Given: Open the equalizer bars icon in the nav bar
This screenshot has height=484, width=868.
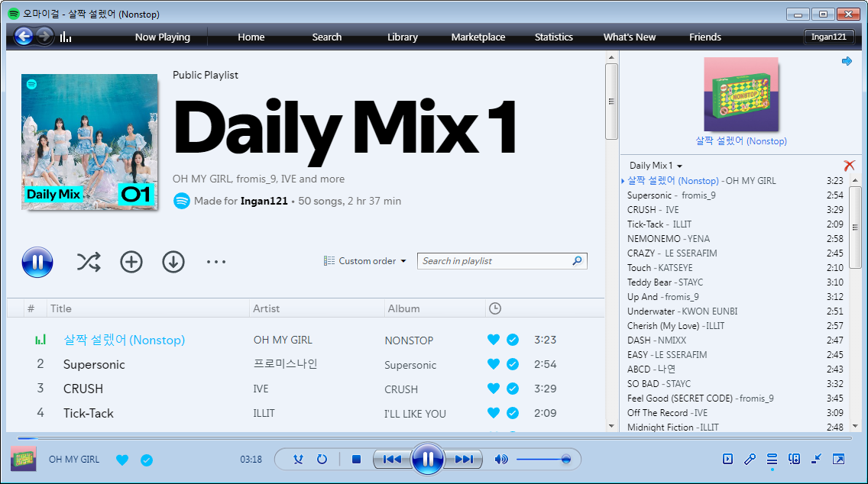Looking at the screenshot, I should pyautogui.click(x=66, y=37).
